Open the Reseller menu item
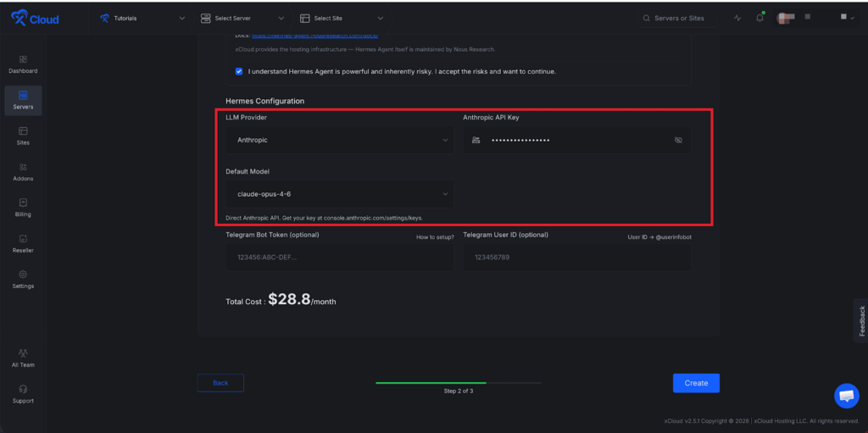 [x=23, y=243]
